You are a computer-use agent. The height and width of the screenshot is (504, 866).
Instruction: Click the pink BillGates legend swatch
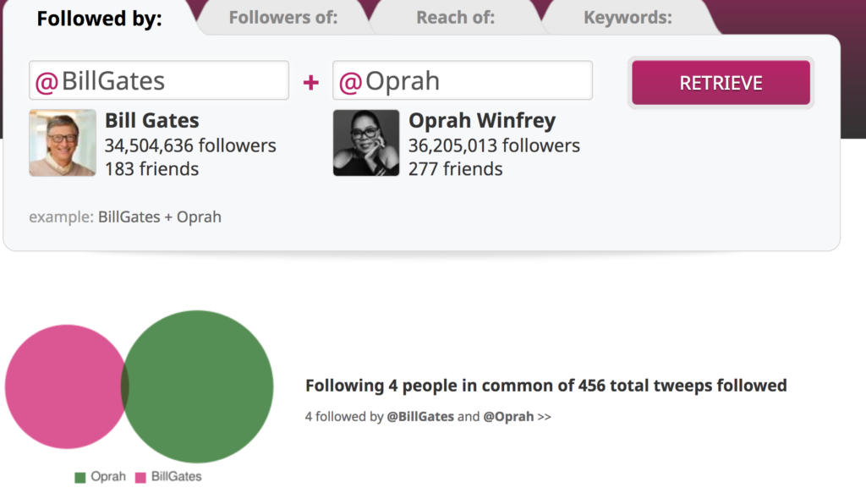pyautogui.click(x=141, y=478)
